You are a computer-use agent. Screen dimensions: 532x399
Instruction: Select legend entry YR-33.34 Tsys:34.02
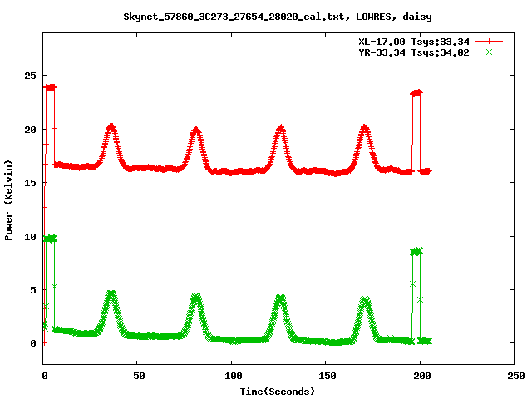tap(414, 52)
